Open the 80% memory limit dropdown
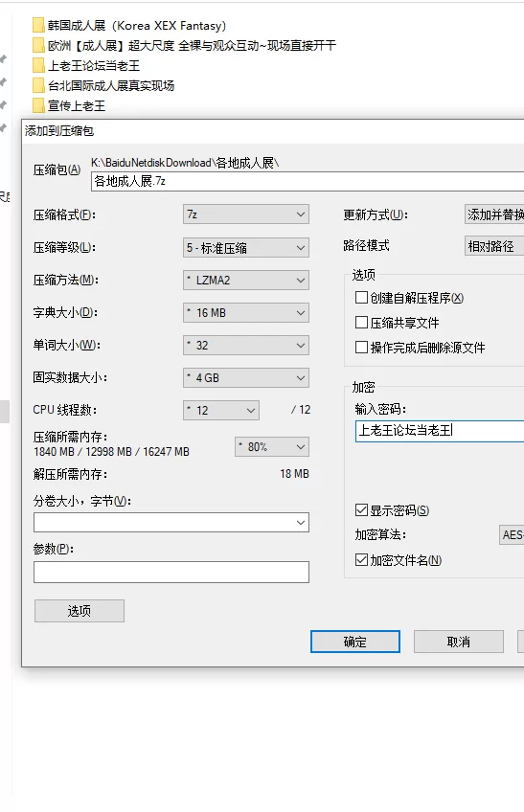 (x=272, y=447)
